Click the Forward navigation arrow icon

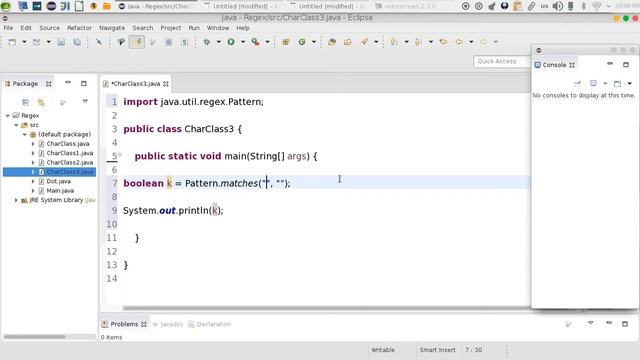pyautogui.click(x=484, y=42)
